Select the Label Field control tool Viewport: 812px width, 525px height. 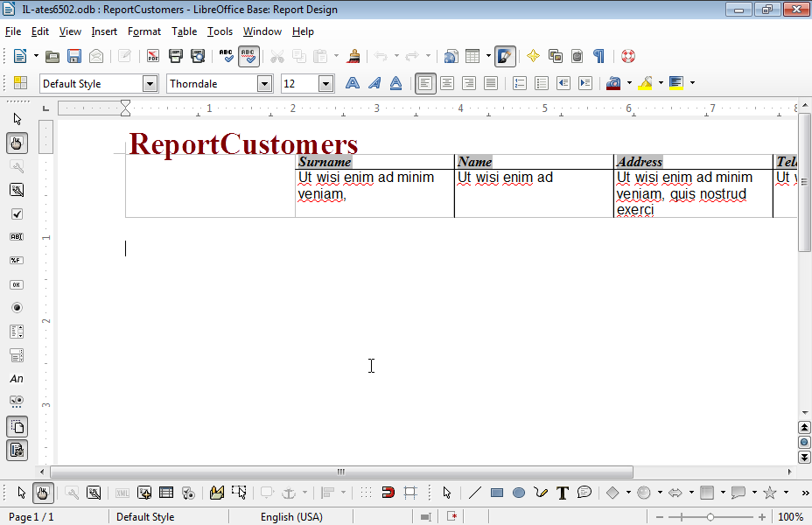(x=17, y=379)
